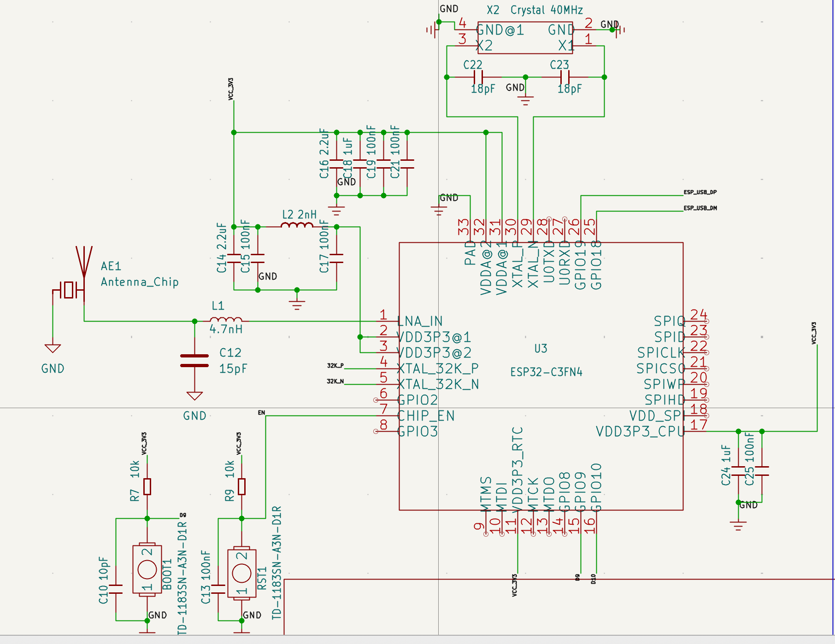Click the CHIP_EN pin name

click(426, 416)
